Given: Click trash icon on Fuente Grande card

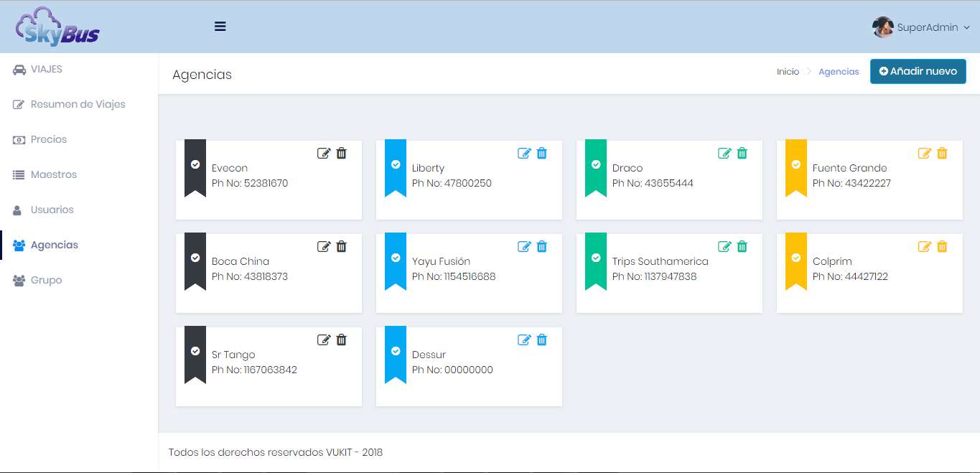Looking at the screenshot, I should (x=942, y=153).
